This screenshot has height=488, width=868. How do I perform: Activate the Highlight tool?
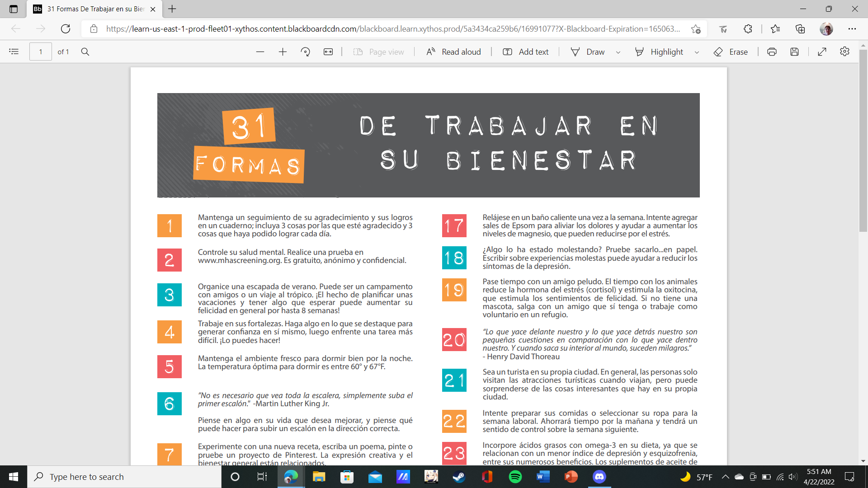(x=659, y=52)
